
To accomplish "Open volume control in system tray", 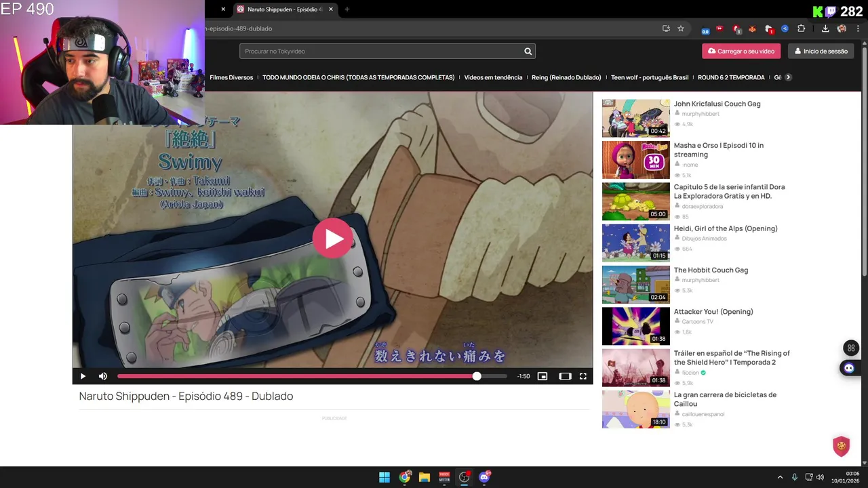I will (x=820, y=477).
